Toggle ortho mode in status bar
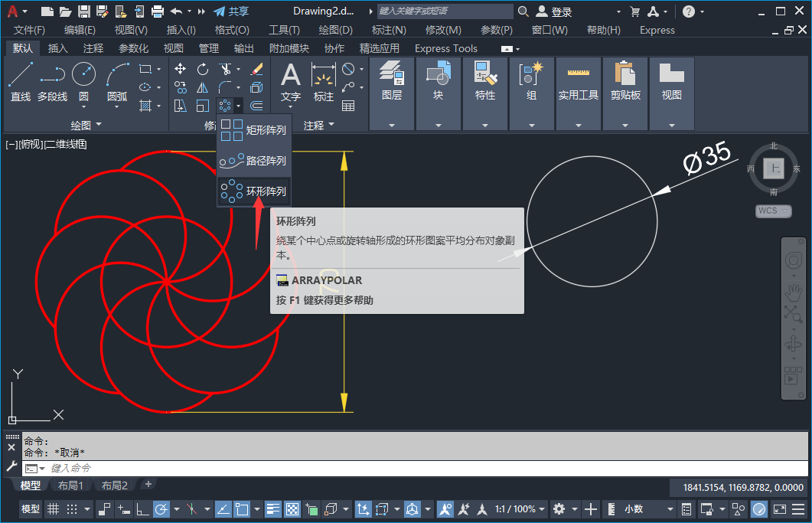 142,509
